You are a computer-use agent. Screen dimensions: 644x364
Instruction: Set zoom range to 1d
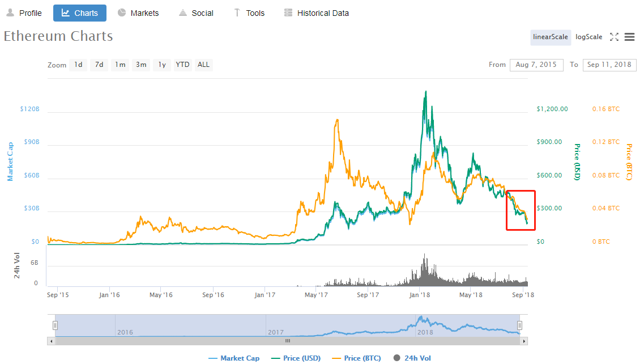pos(78,65)
